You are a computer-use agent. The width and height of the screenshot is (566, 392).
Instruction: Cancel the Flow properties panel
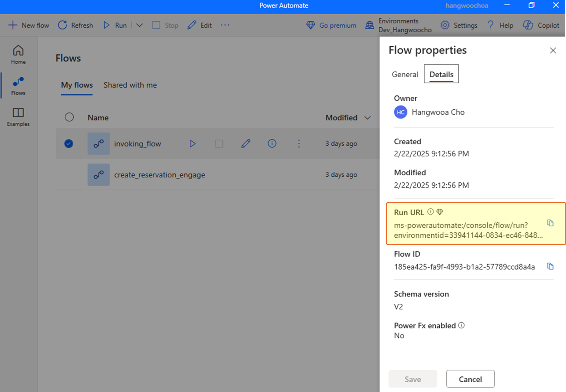(470, 379)
